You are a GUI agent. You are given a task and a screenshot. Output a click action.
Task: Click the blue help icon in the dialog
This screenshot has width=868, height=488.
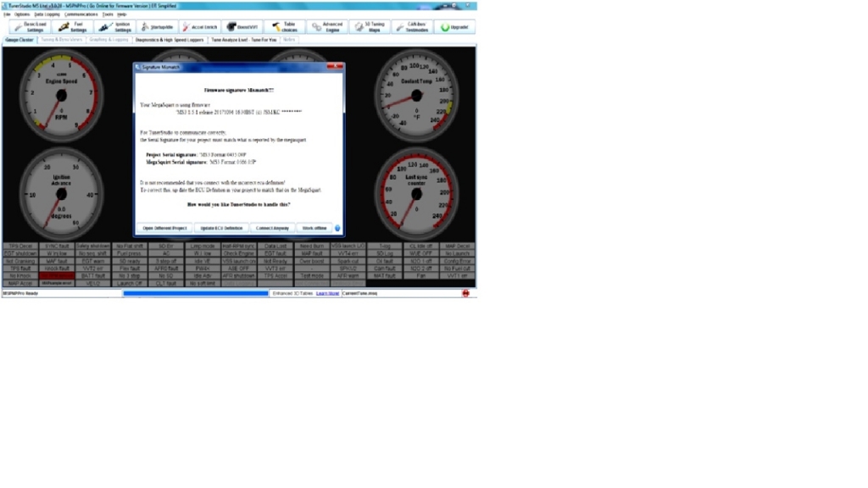[337, 228]
